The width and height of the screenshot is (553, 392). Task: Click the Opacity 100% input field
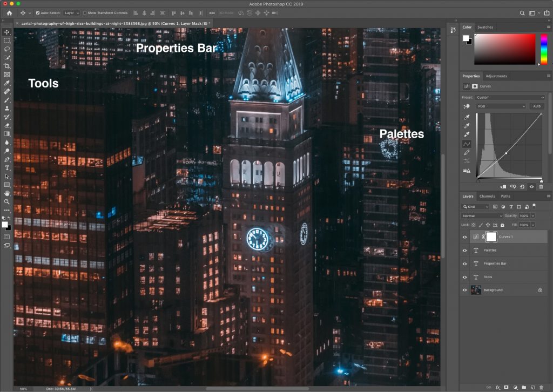pos(524,216)
